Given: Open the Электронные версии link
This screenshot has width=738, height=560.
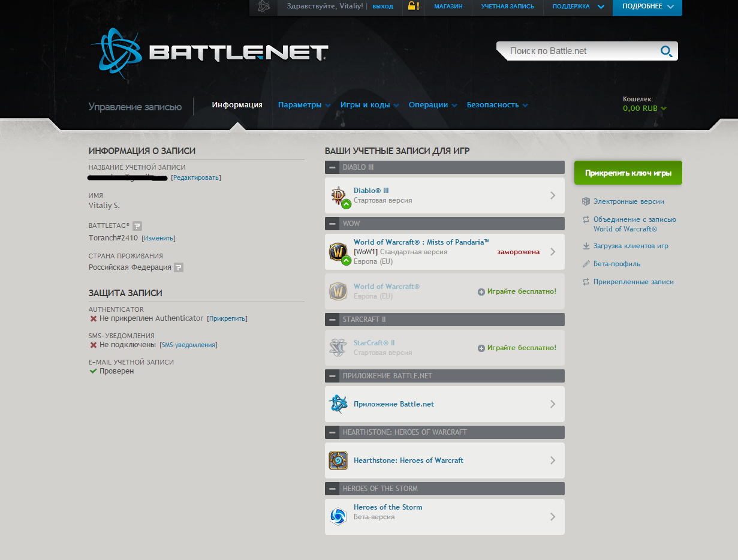Looking at the screenshot, I should [x=629, y=201].
